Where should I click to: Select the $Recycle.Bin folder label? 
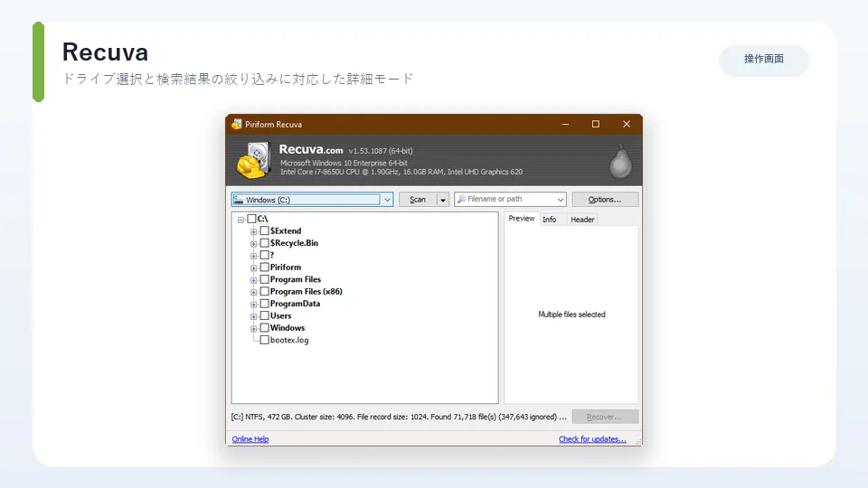(294, 243)
